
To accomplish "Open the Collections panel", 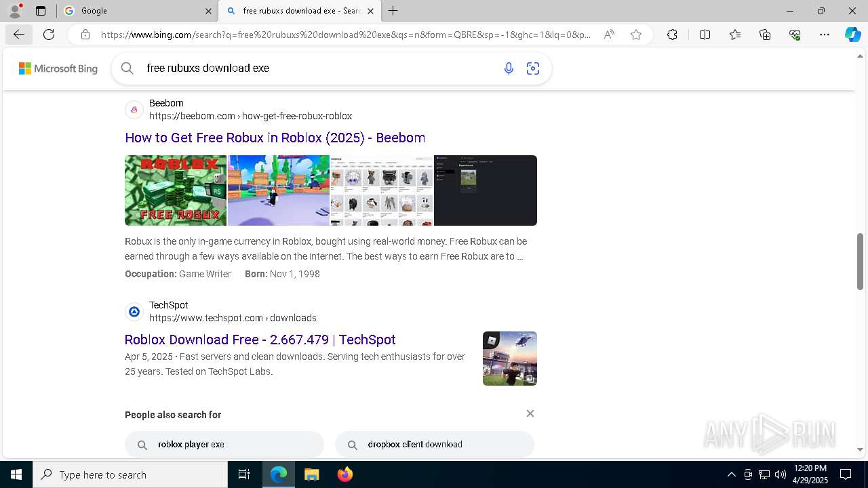I will coord(765,35).
